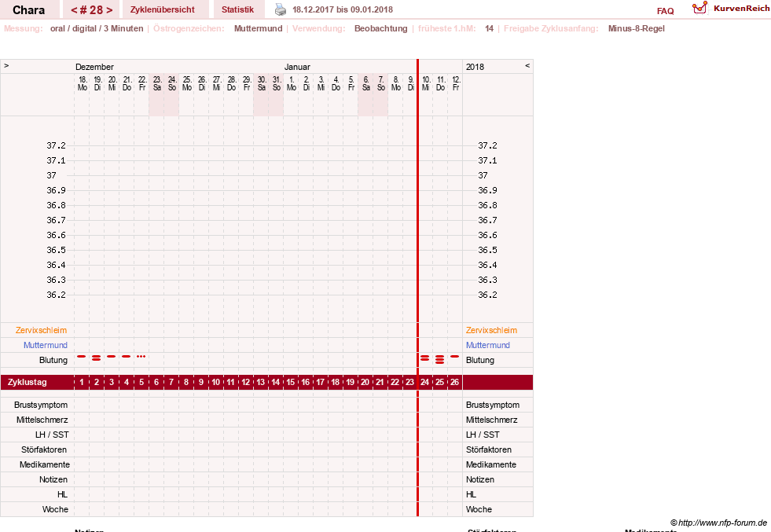The width and height of the screenshot is (771, 532).
Task: Click date column 1. Mo in Januar
Action: coord(291,83)
